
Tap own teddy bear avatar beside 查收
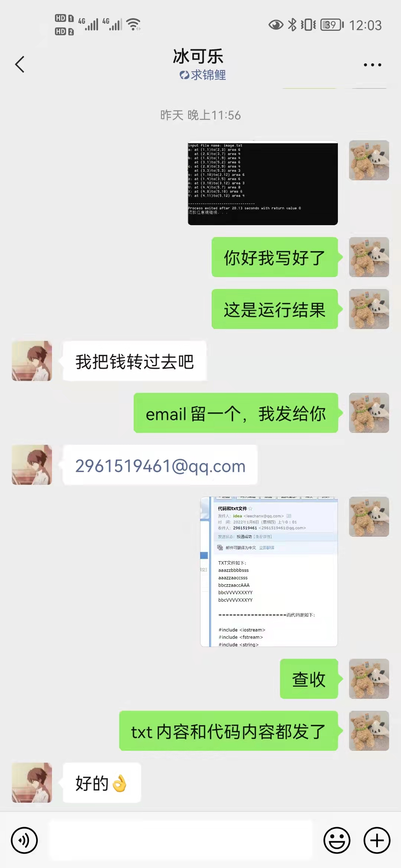[x=369, y=679]
